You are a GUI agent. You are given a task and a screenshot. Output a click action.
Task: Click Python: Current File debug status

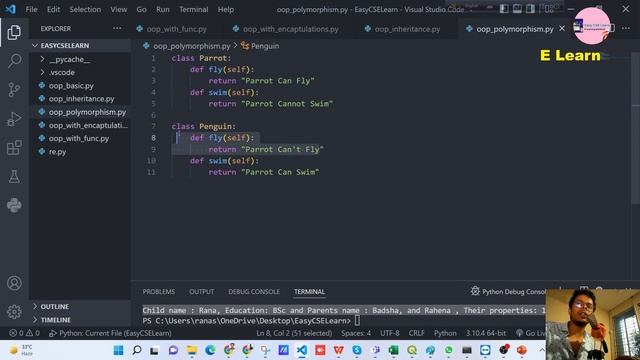(110, 333)
